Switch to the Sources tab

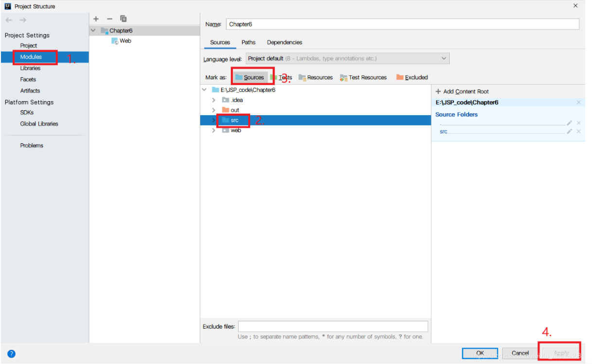tap(220, 42)
